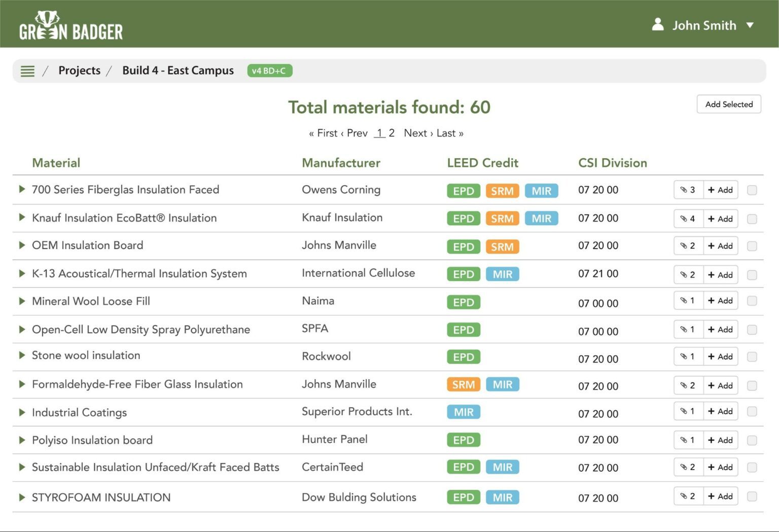Jump to Last page of materials
This screenshot has width=779, height=532.
pyautogui.click(x=449, y=133)
